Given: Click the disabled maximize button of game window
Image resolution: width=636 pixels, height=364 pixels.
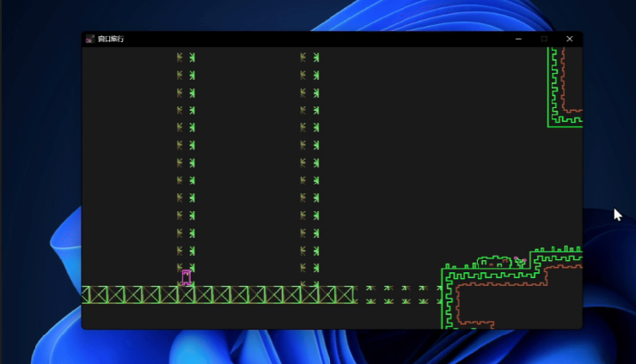Looking at the screenshot, I should tap(544, 39).
